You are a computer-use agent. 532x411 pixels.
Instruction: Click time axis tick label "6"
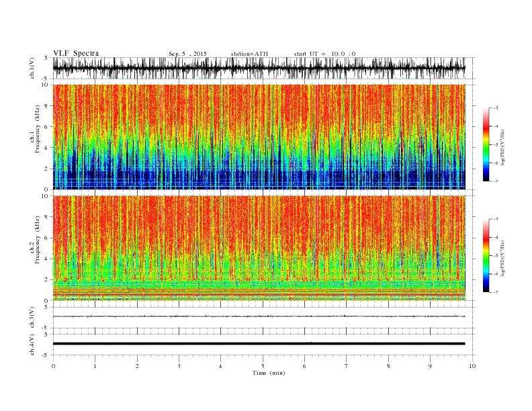pos(304,366)
